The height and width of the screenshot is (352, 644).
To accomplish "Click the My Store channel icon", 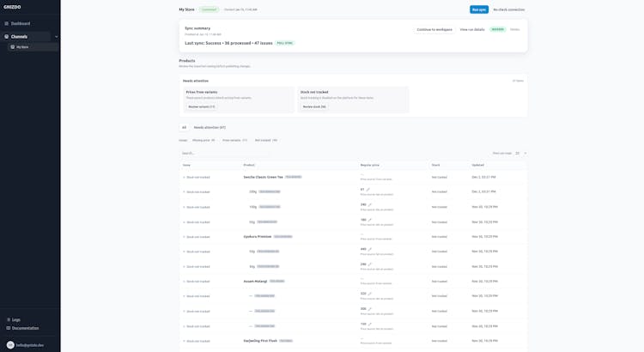I will coord(13,47).
